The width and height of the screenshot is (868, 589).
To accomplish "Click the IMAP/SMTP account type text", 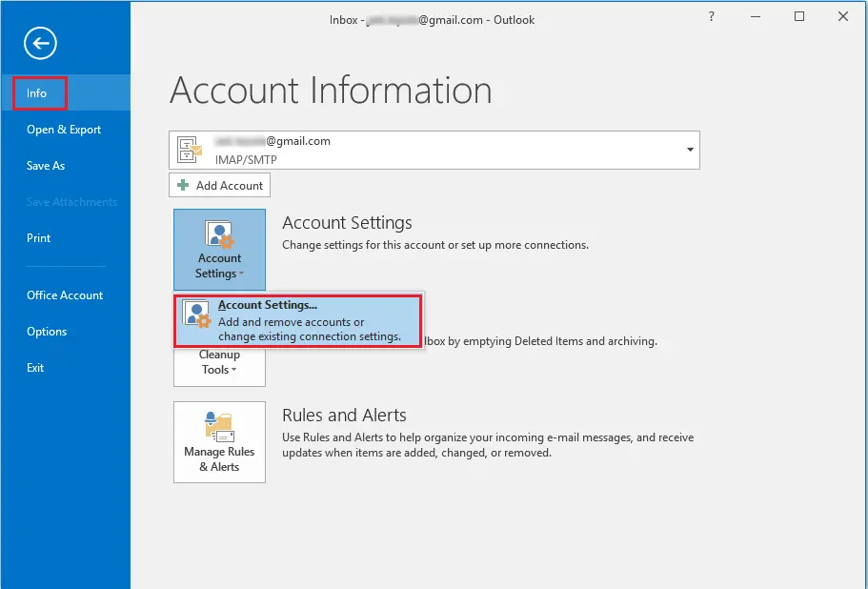I will click(x=246, y=160).
